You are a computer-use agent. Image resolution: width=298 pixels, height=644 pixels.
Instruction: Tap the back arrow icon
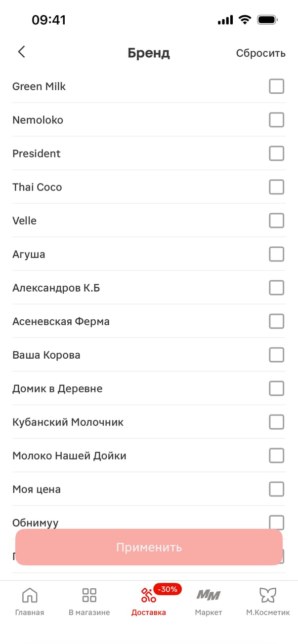[x=21, y=52]
